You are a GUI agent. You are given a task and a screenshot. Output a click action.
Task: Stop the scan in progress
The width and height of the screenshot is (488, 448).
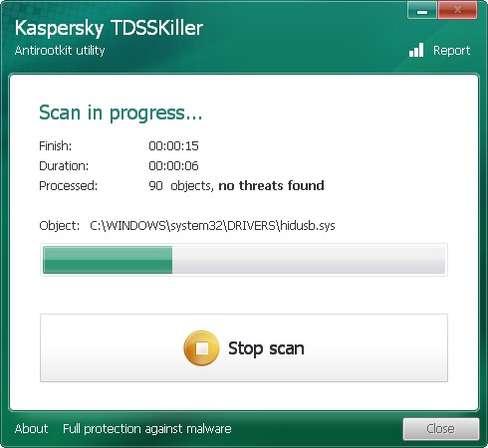coord(244,347)
